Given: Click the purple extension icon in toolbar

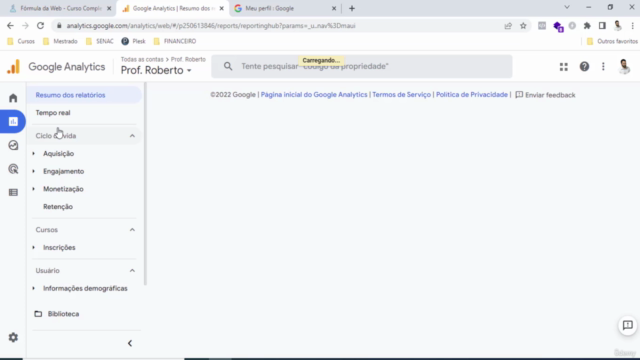Looking at the screenshot, I should click(x=558, y=27).
